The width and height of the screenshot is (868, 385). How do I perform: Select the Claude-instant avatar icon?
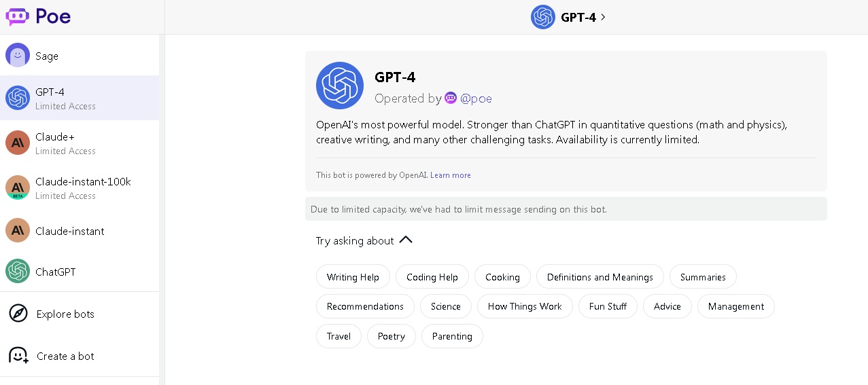point(18,230)
